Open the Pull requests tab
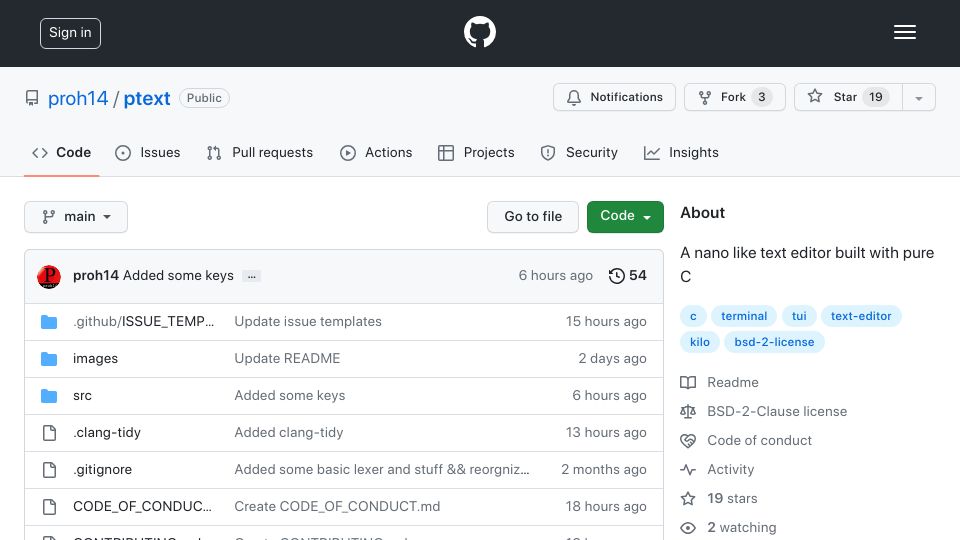This screenshot has height=540, width=960. point(260,152)
